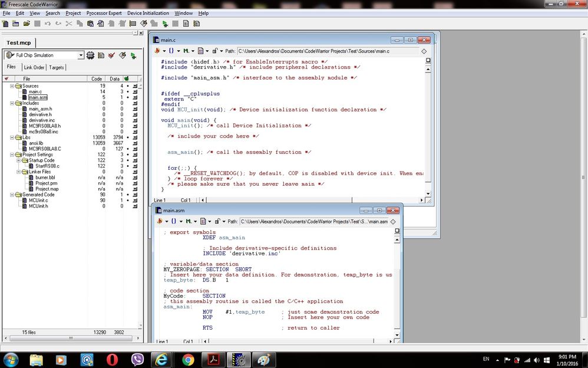Click target settings icon in project panel toolbar

point(101,55)
